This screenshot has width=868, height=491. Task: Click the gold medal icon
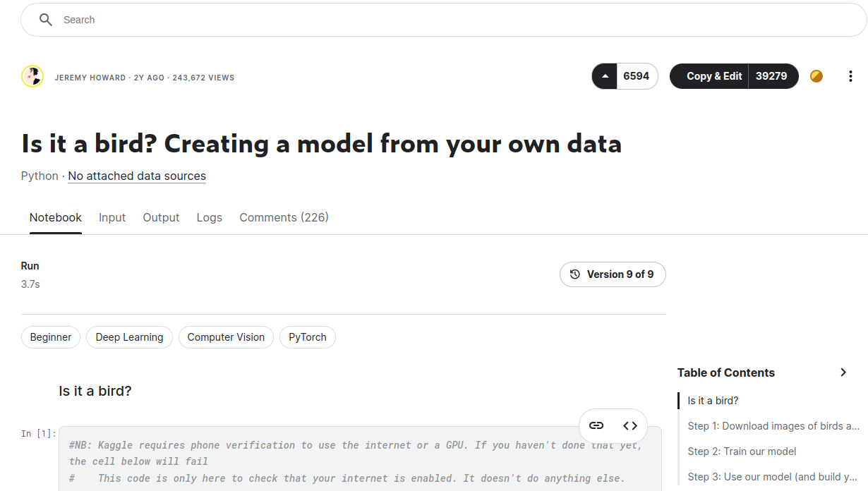click(x=816, y=76)
